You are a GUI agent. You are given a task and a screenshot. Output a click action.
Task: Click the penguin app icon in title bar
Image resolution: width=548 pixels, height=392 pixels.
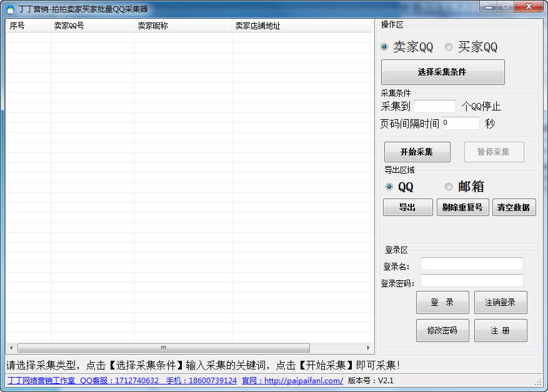tap(11, 9)
